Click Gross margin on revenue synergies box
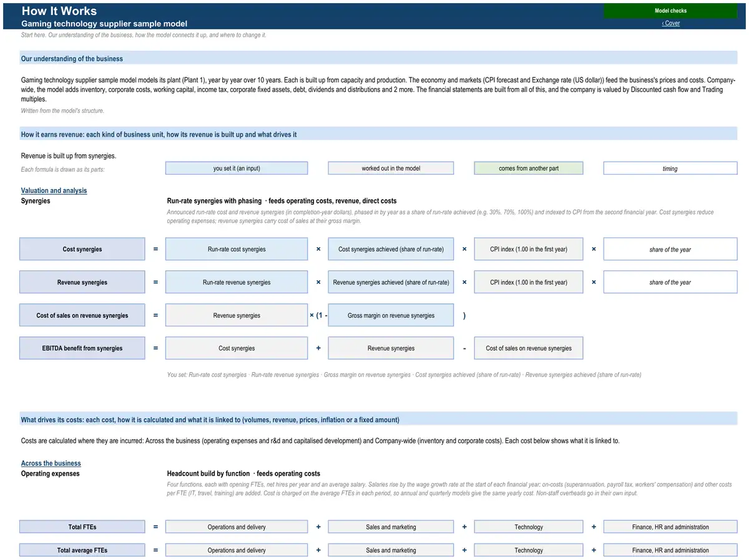The image size is (749, 560). (x=391, y=315)
